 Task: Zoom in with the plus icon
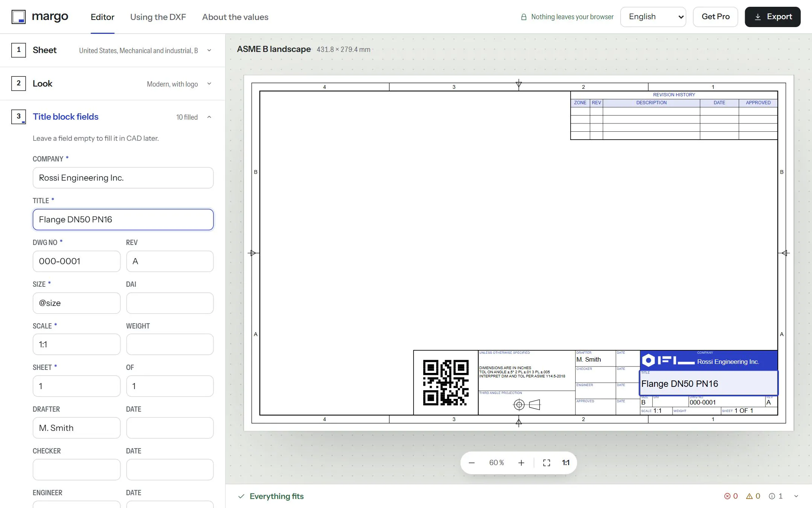(x=521, y=463)
